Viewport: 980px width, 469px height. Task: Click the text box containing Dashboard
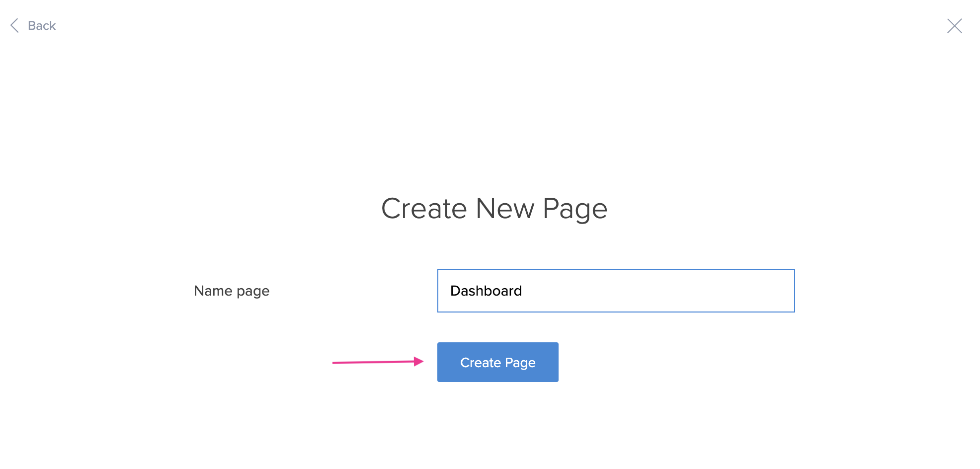615,291
